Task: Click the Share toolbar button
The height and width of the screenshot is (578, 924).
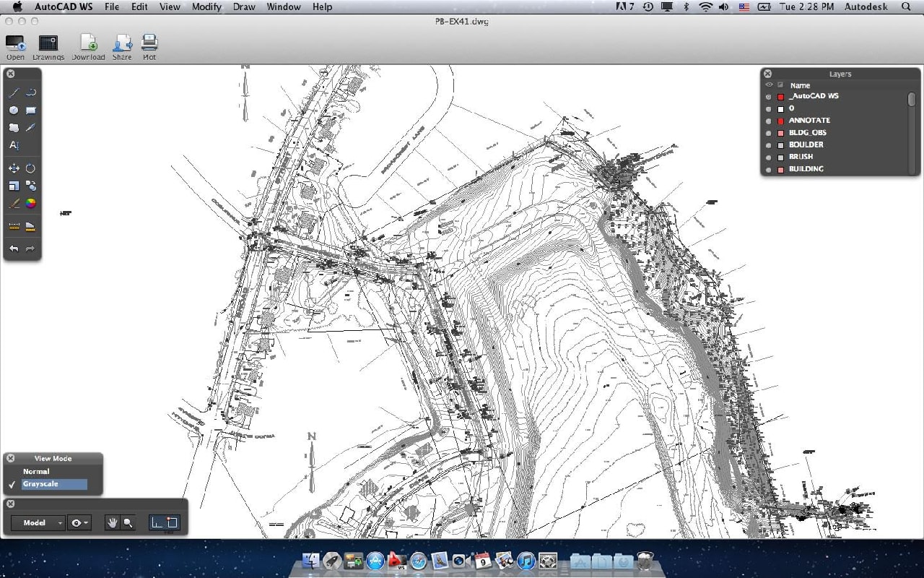Action: (121, 45)
